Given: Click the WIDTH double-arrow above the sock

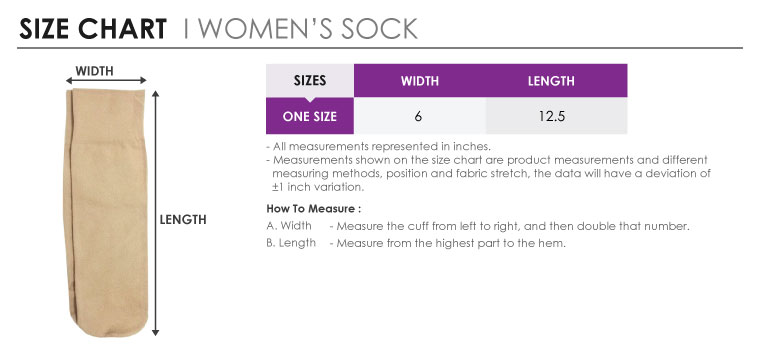Looking at the screenshot, I should 106,81.
